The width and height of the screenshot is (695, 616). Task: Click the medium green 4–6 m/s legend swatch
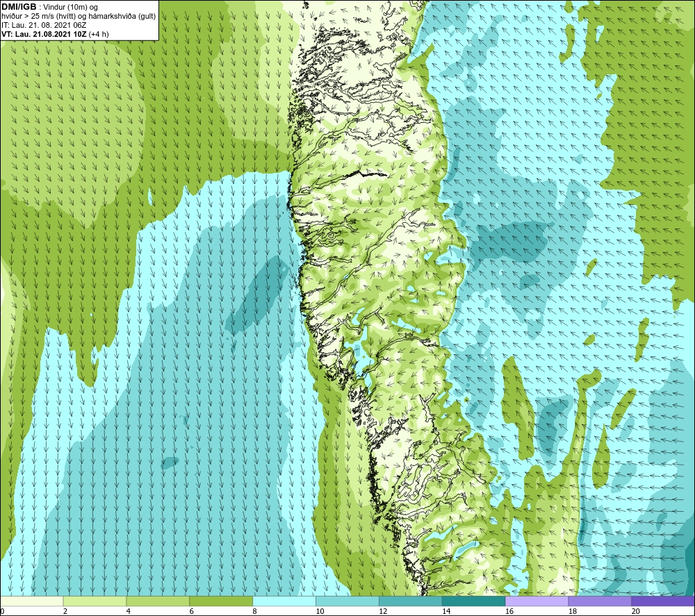[158, 601]
